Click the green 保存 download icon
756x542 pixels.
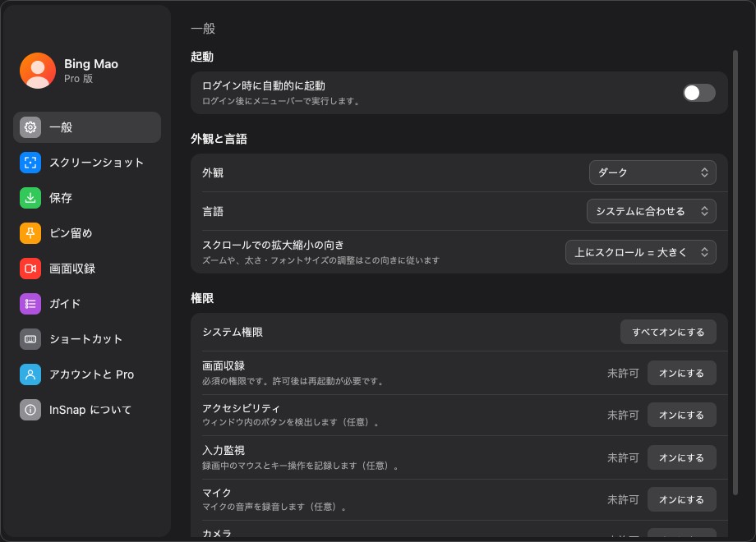click(30, 198)
